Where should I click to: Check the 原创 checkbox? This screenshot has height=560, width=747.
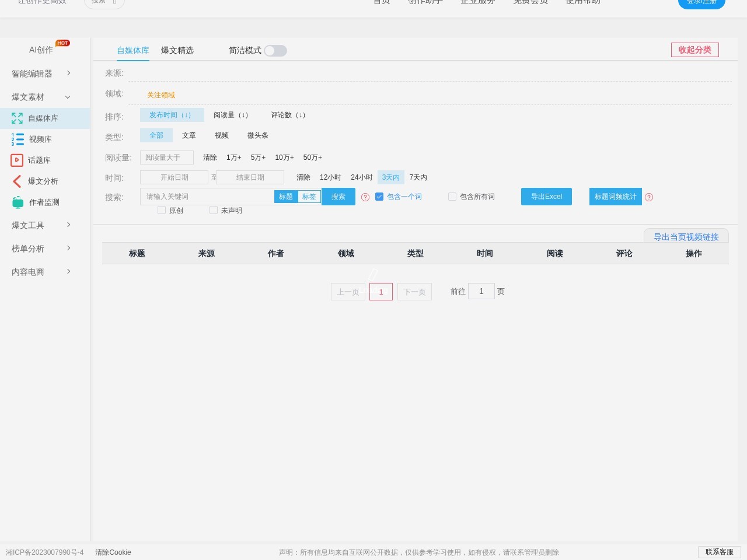point(162,210)
